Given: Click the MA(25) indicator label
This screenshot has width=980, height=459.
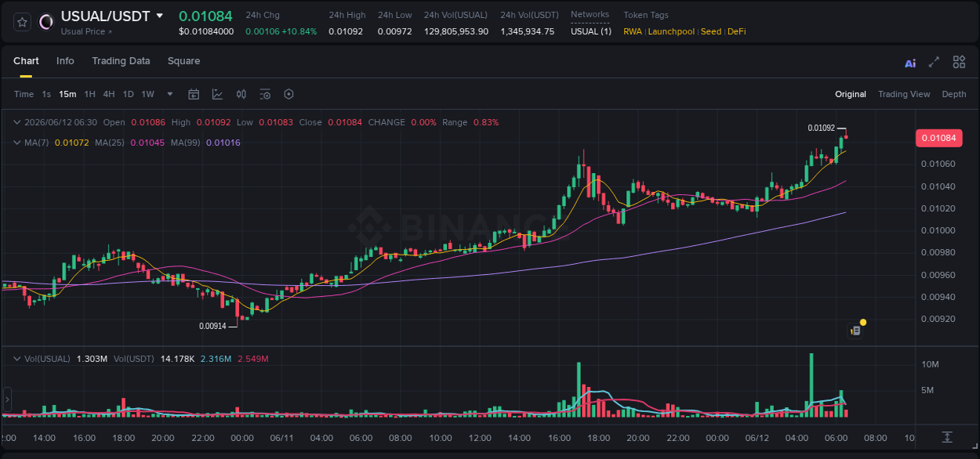Looking at the screenshot, I should click(110, 143).
